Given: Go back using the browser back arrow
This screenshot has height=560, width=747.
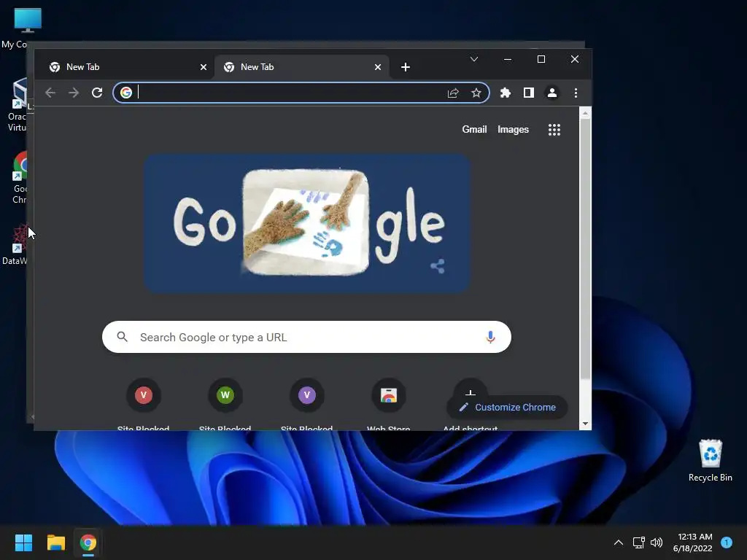Looking at the screenshot, I should coord(50,93).
